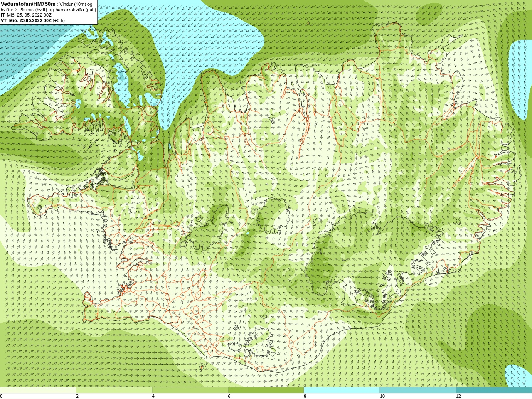Click the light green 2–4 legend swatch
Viewport: 532px width, 399px height.
(x=114, y=390)
